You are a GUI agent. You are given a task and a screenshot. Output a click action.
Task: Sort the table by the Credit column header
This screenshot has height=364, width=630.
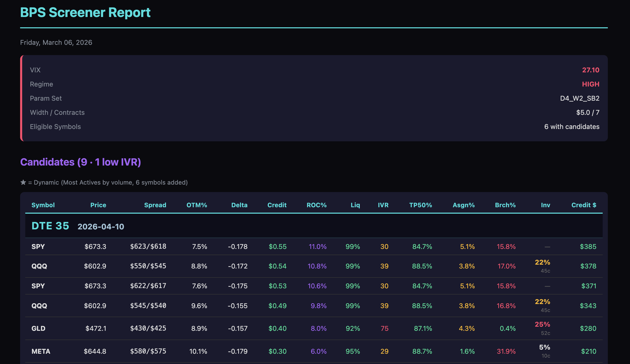[277, 205]
